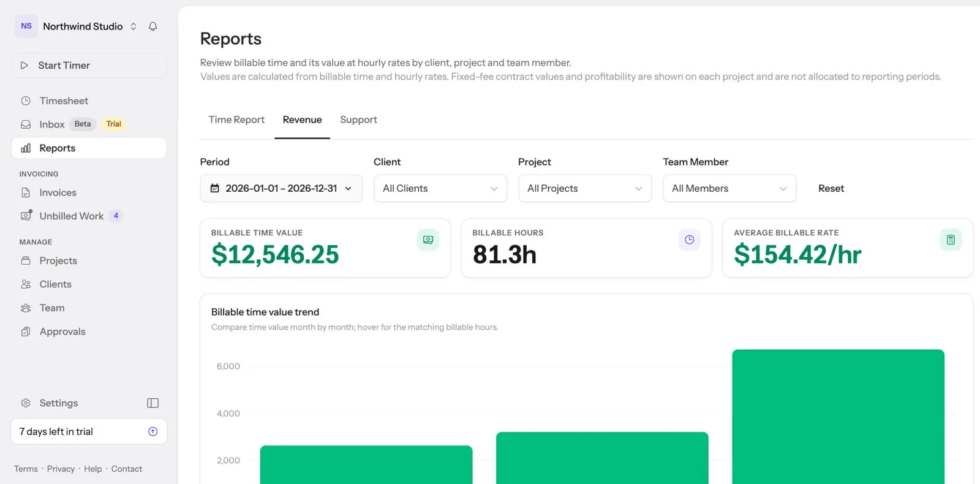Click the tallest bar in the trend chart
This screenshot has width=980, height=484.
(838, 417)
